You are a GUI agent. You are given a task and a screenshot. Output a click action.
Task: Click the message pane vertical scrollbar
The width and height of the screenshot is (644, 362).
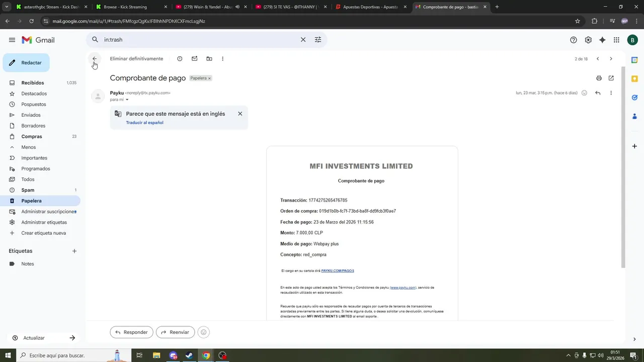pos(623,166)
